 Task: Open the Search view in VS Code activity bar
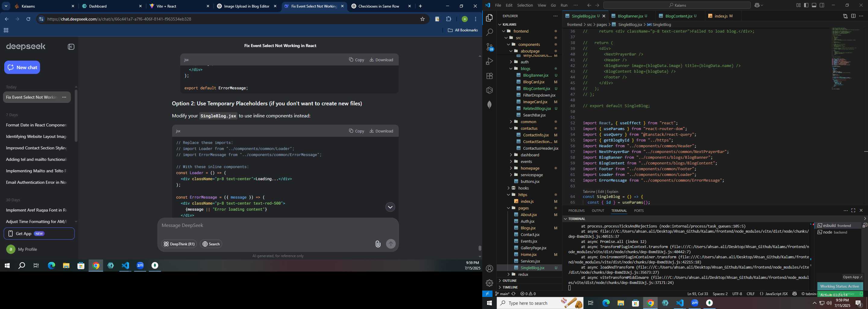pyautogui.click(x=489, y=32)
